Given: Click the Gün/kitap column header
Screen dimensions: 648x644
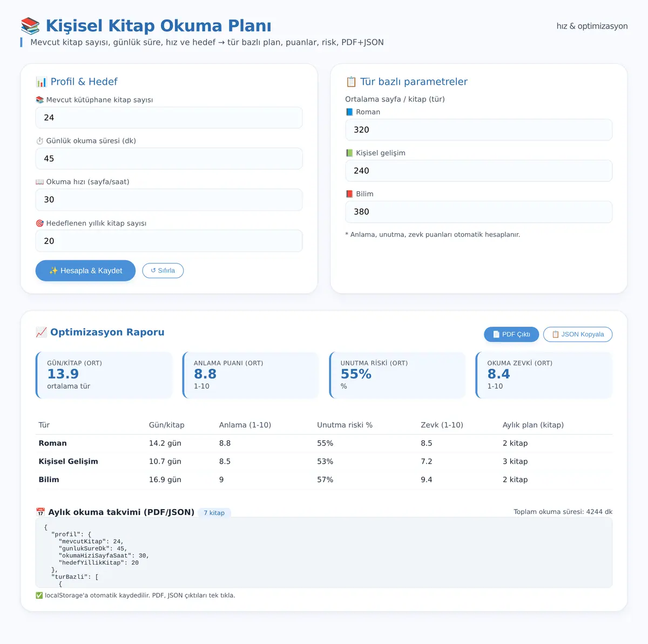Looking at the screenshot, I should click(167, 425).
